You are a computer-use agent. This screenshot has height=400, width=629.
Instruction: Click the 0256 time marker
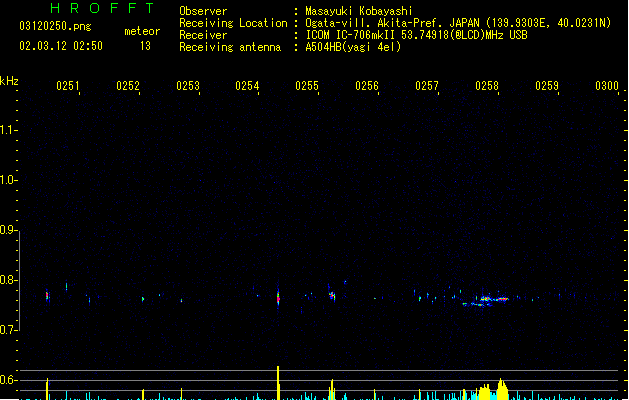367,86
